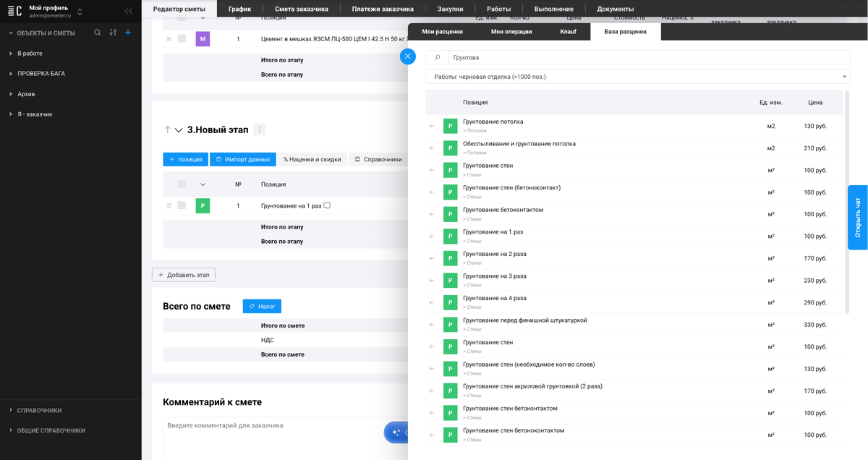The height and width of the screenshot is (460, 868).
Task: Switch to Платежи заказчика tab
Action: pyautogui.click(x=383, y=9)
